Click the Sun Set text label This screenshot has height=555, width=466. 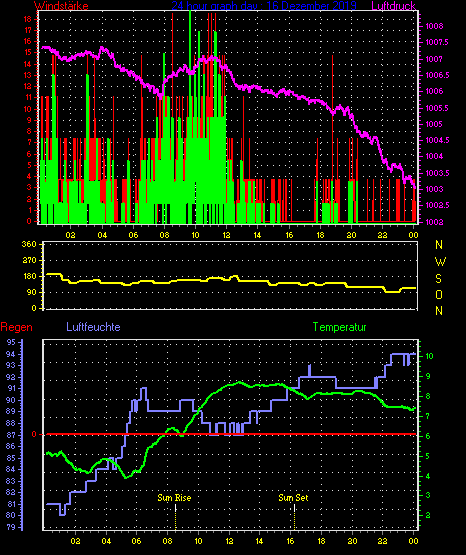(x=293, y=498)
